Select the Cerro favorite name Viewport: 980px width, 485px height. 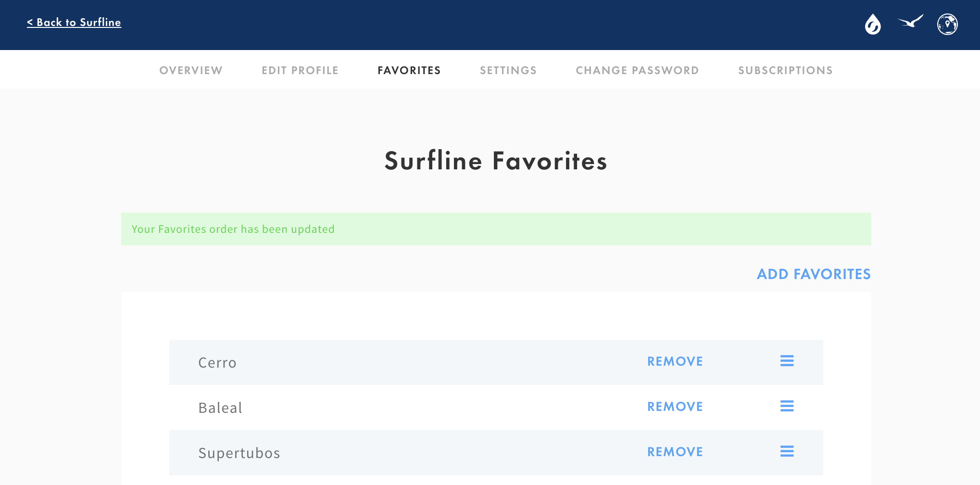[217, 363]
